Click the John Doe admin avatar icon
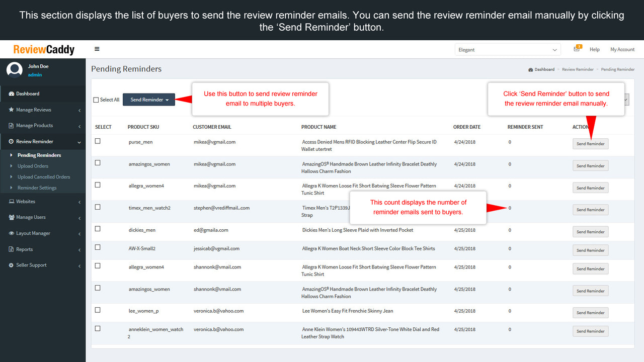Image resolution: width=644 pixels, height=362 pixels. pos(14,69)
